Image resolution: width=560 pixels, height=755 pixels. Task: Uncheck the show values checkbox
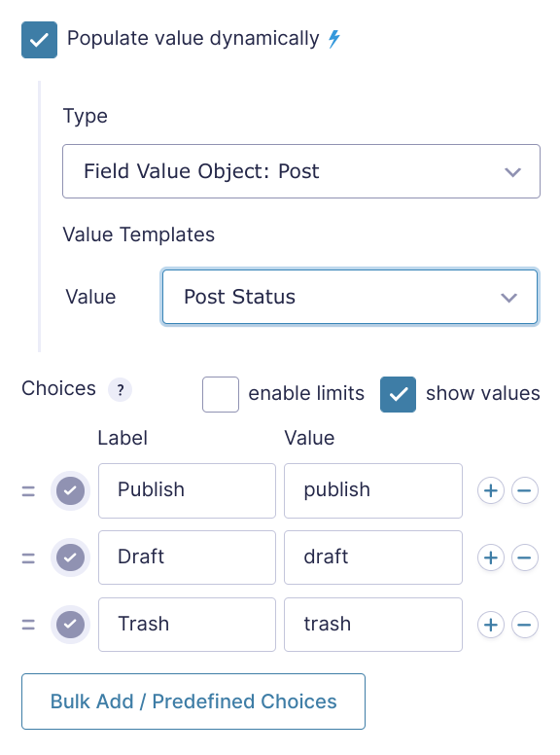(398, 394)
